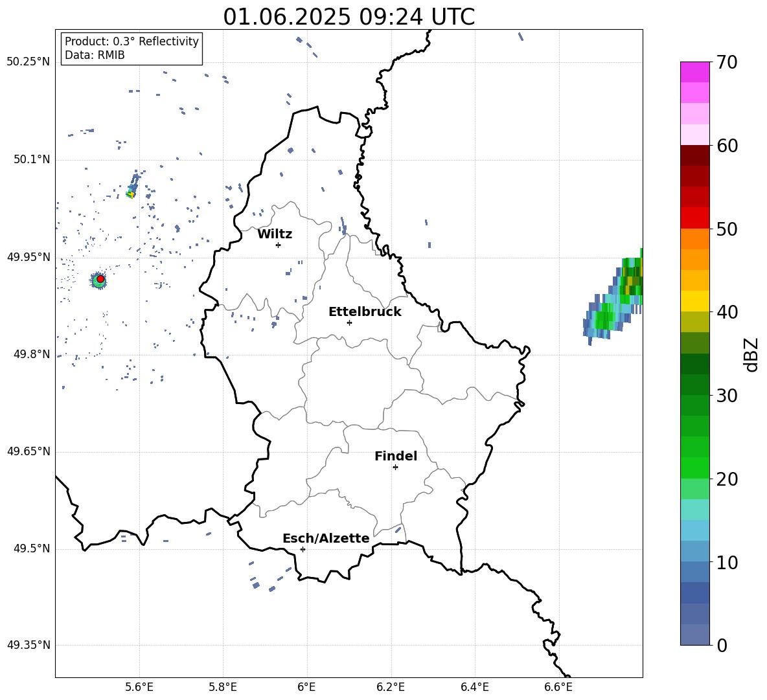The height and width of the screenshot is (700, 767).
Task: Click the red radar site marker
Action: click(100, 279)
